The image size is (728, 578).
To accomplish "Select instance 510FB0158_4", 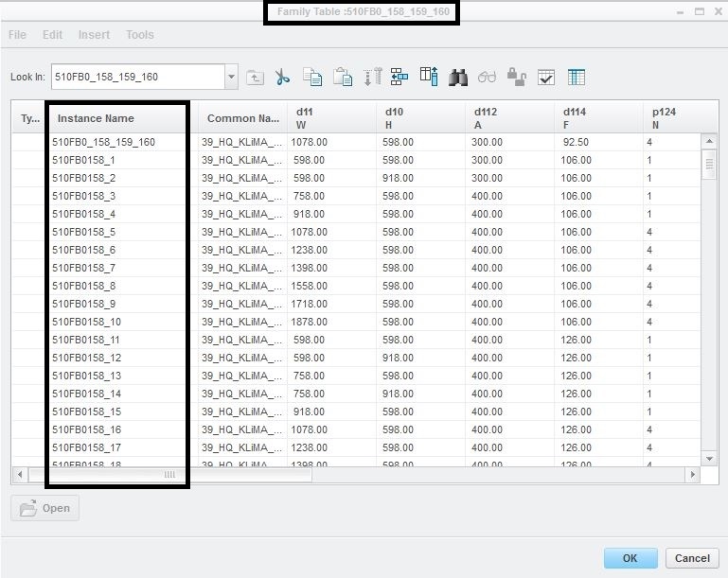I will [x=83, y=215].
